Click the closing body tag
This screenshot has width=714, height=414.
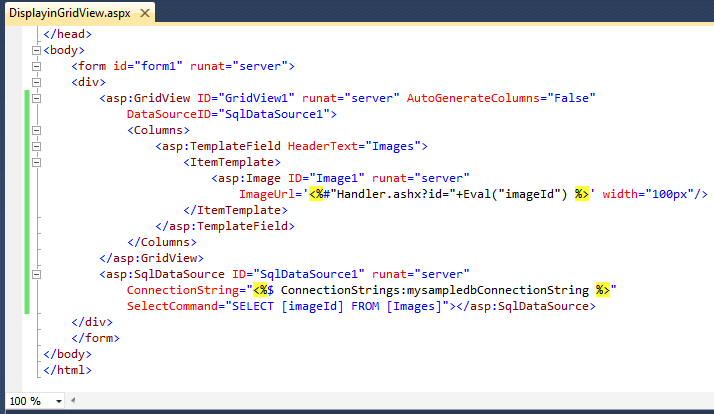[67, 354]
